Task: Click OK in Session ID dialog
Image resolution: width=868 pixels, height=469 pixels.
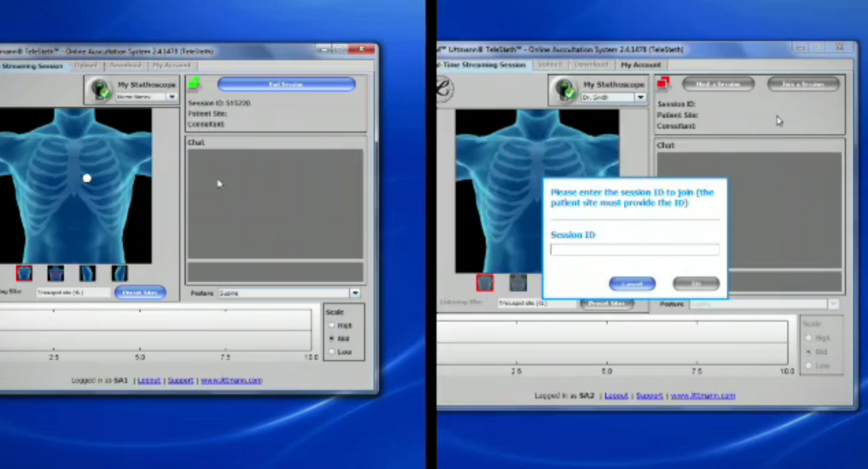Action: pyautogui.click(x=696, y=284)
